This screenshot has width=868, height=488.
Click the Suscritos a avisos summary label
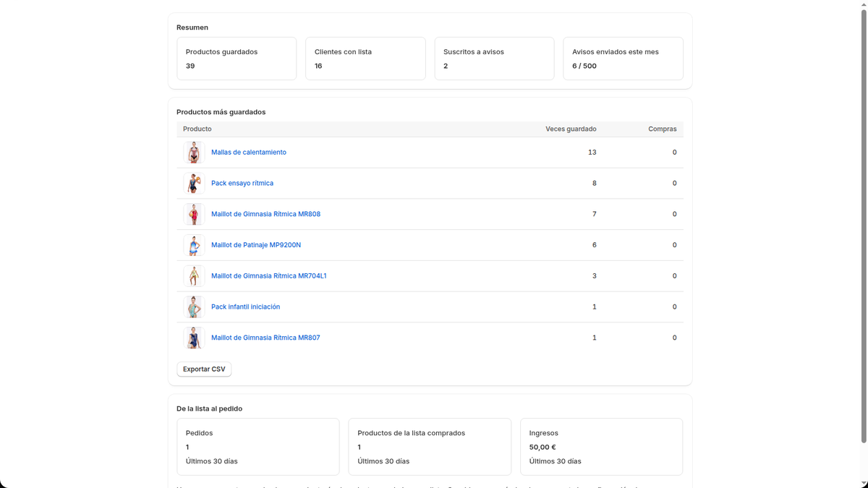click(x=474, y=52)
